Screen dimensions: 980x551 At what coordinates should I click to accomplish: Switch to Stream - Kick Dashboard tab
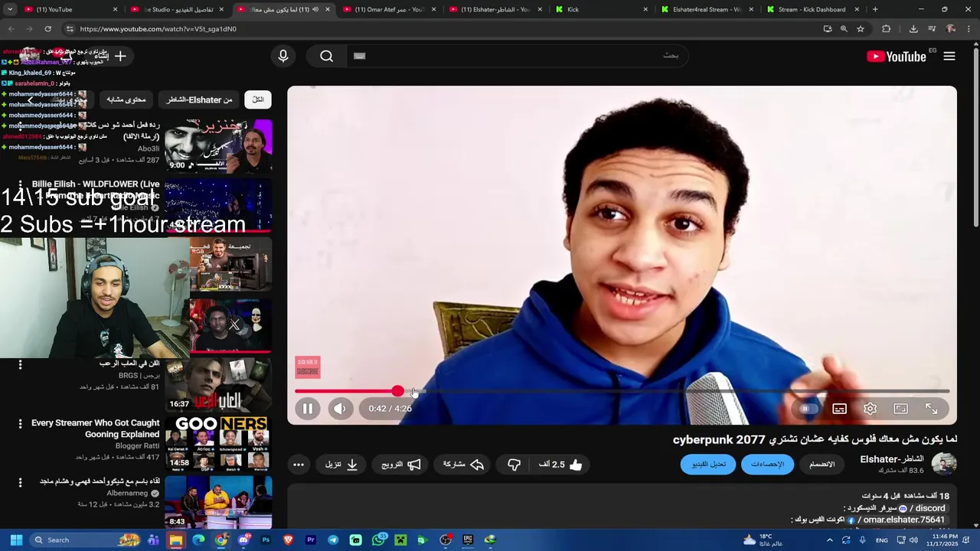click(812, 9)
